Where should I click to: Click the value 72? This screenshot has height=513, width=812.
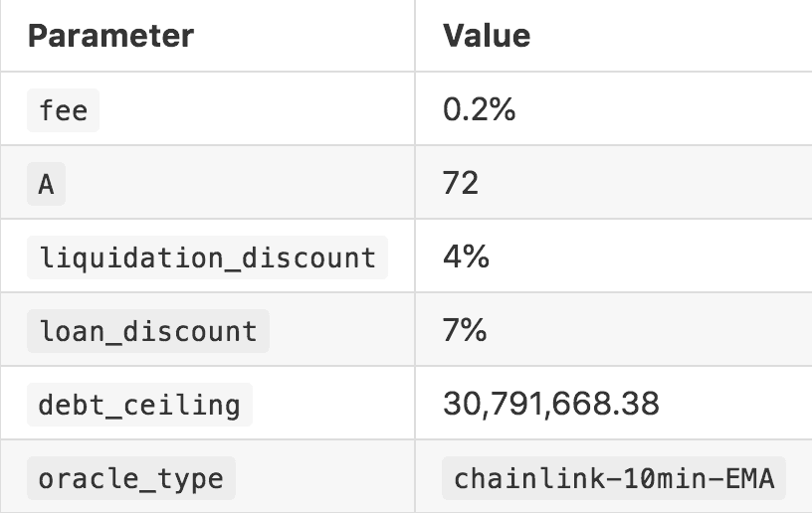tap(461, 183)
